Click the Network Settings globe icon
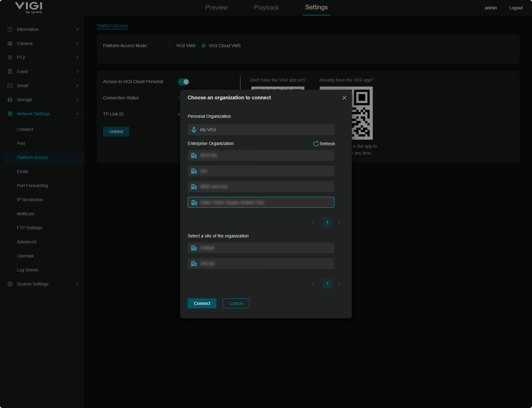Viewport: 532px width, 408px height. coord(10,114)
